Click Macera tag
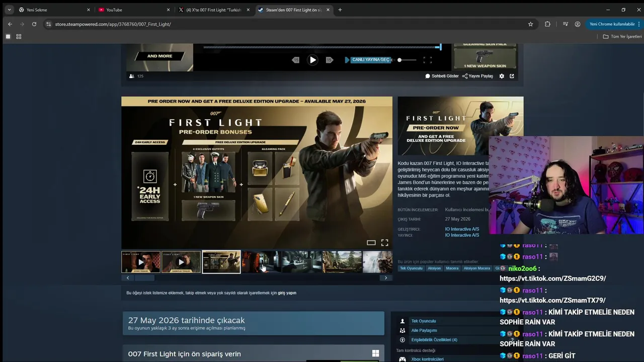This screenshot has height=362, width=644. [452, 268]
